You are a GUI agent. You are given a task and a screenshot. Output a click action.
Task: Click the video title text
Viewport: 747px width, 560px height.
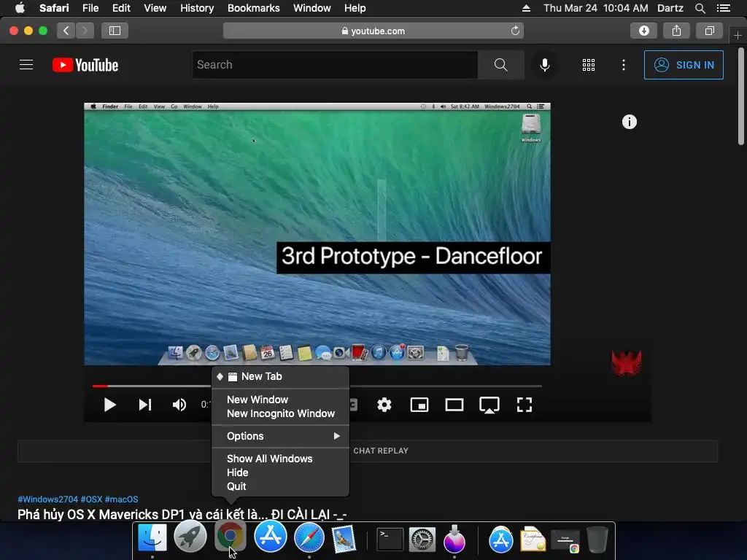182,514
